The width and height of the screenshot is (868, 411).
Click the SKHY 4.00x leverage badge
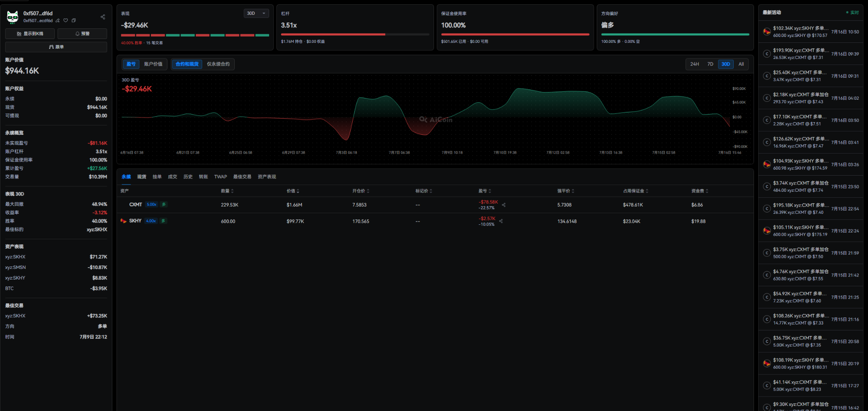click(151, 221)
